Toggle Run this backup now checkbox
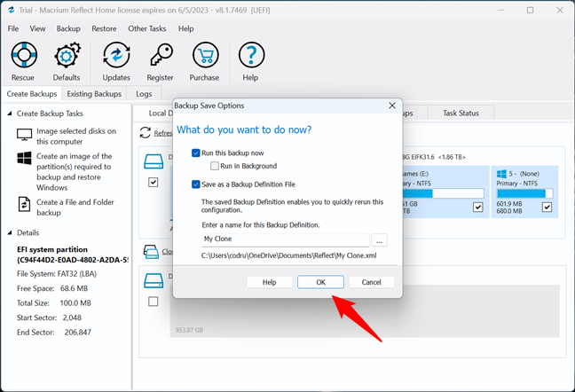The height and width of the screenshot is (392, 575). pyautogui.click(x=196, y=153)
